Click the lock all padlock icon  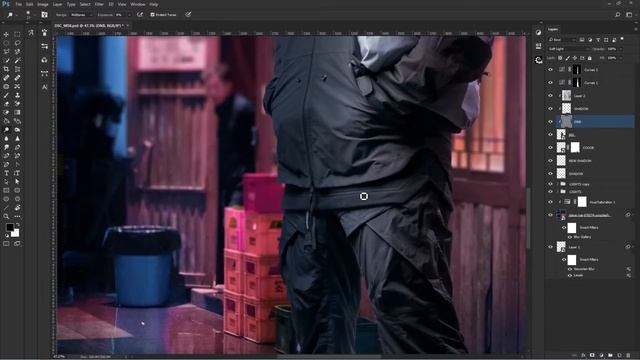tap(589, 58)
